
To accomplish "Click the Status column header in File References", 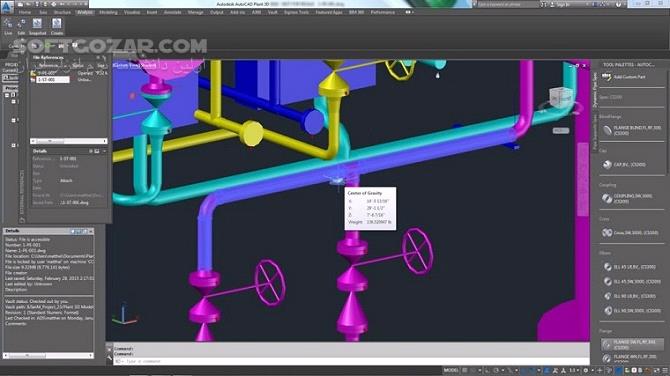I will point(78,65).
